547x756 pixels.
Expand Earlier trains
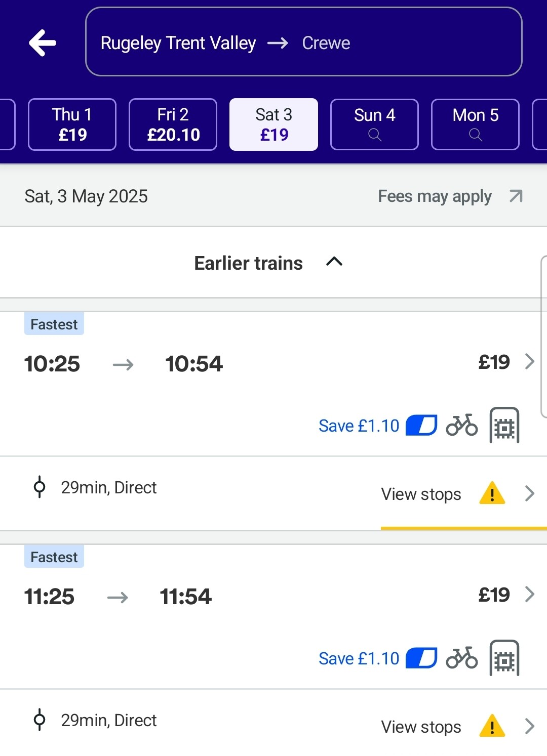point(268,263)
